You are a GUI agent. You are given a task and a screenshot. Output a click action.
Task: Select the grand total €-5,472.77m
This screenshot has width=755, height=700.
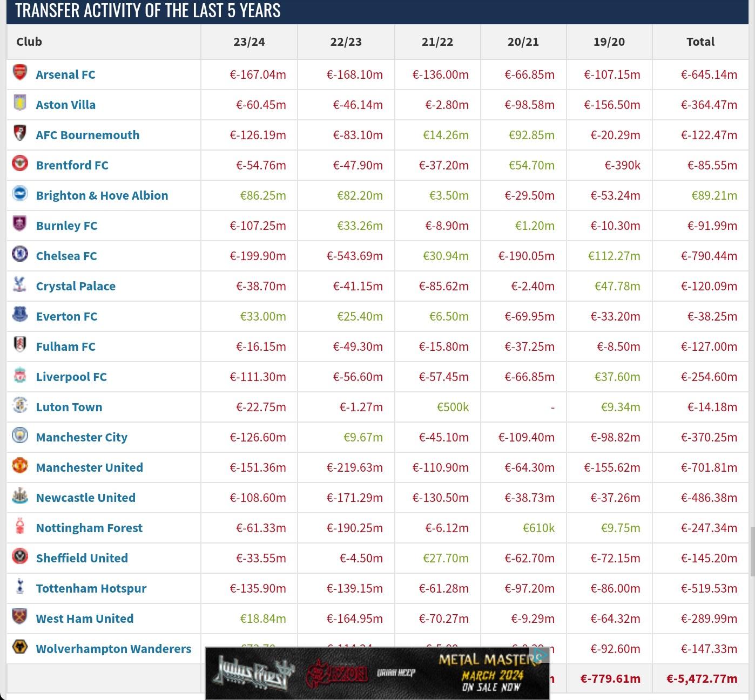[x=702, y=678]
